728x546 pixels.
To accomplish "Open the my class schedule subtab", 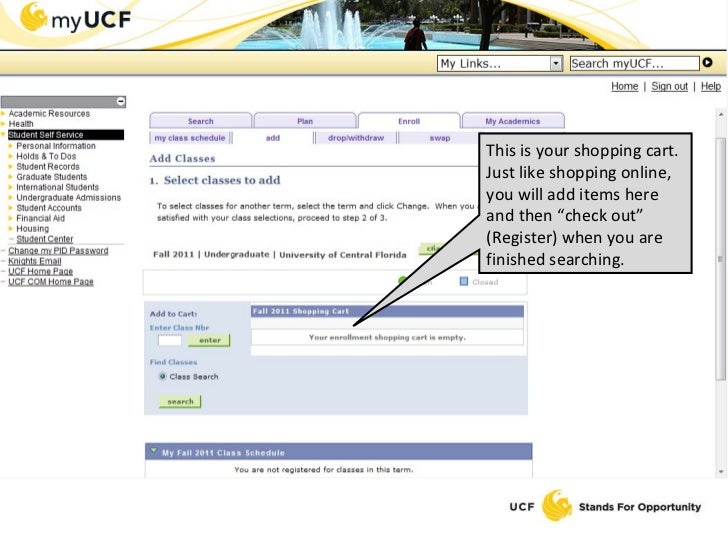I will click(x=190, y=138).
